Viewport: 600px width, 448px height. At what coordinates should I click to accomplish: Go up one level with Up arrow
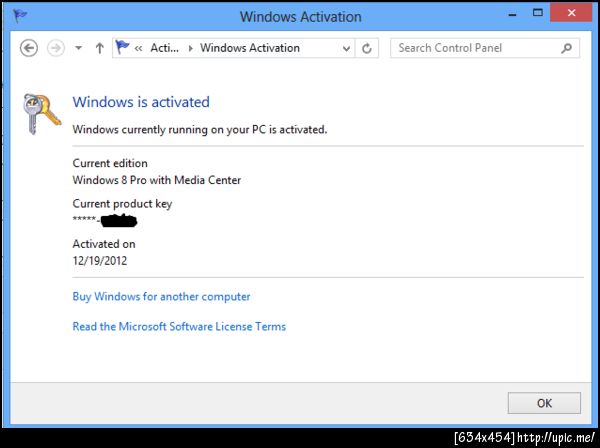pos(99,48)
